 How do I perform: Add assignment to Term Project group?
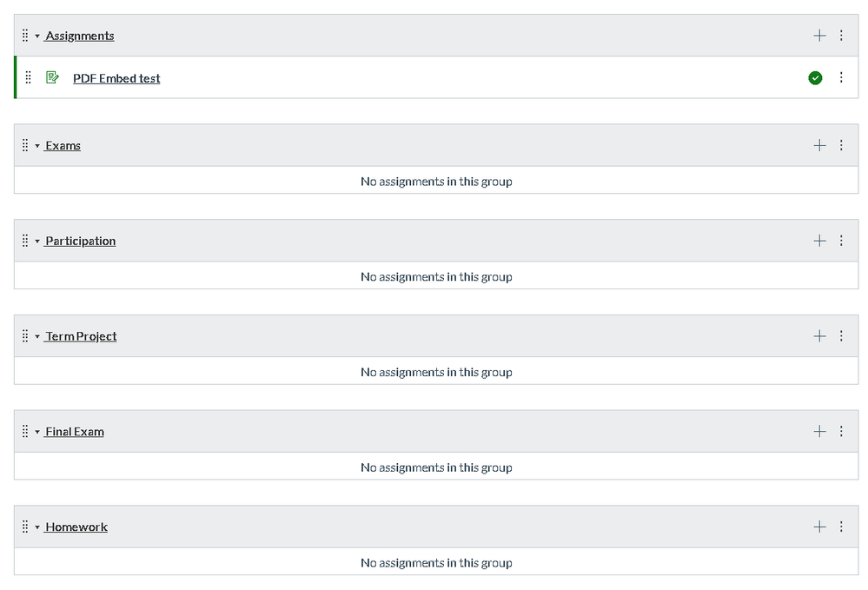(x=819, y=336)
